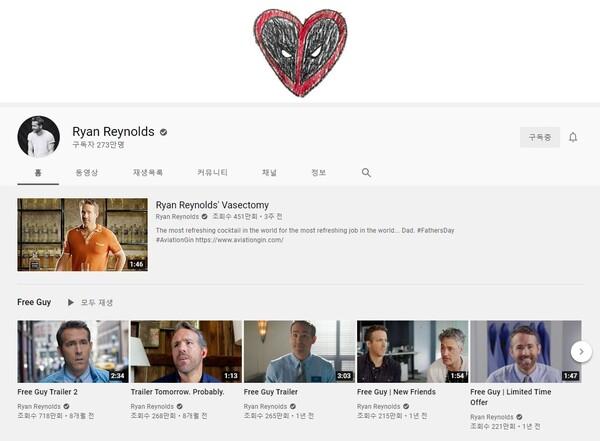Click channel name under Limited Time Offer

pos(492,417)
